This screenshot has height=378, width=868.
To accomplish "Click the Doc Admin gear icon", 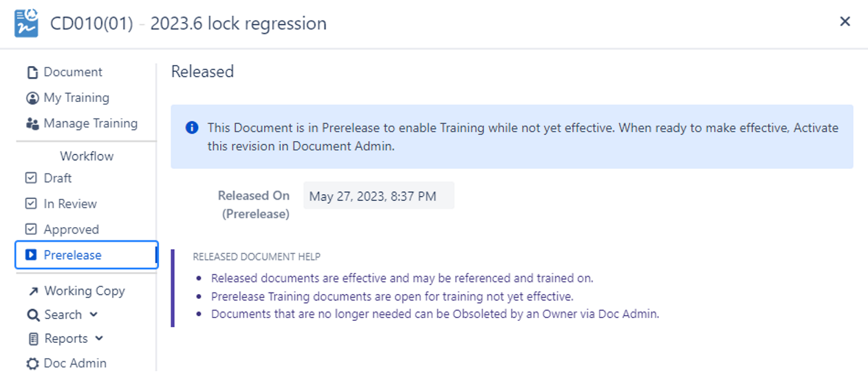I will pyautogui.click(x=32, y=364).
